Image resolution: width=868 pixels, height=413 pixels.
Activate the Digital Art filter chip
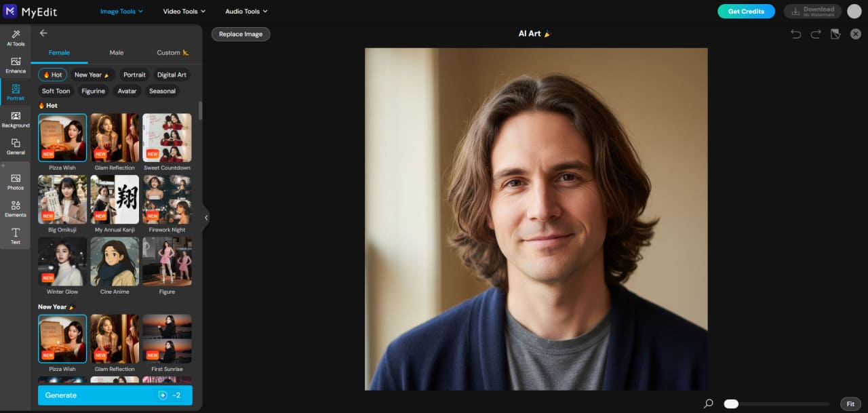point(172,75)
